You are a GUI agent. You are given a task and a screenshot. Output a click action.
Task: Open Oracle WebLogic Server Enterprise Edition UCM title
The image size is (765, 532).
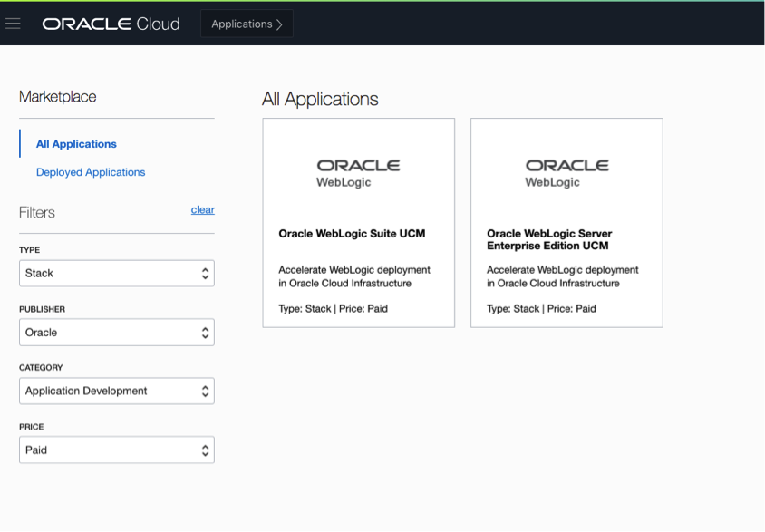(549, 239)
